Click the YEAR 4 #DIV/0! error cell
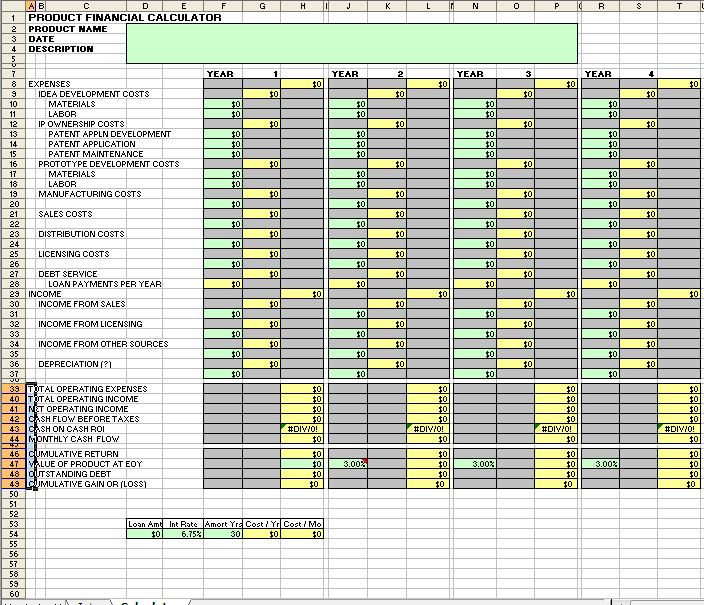Viewport: 704px width, 605px height. click(x=679, y=429)
